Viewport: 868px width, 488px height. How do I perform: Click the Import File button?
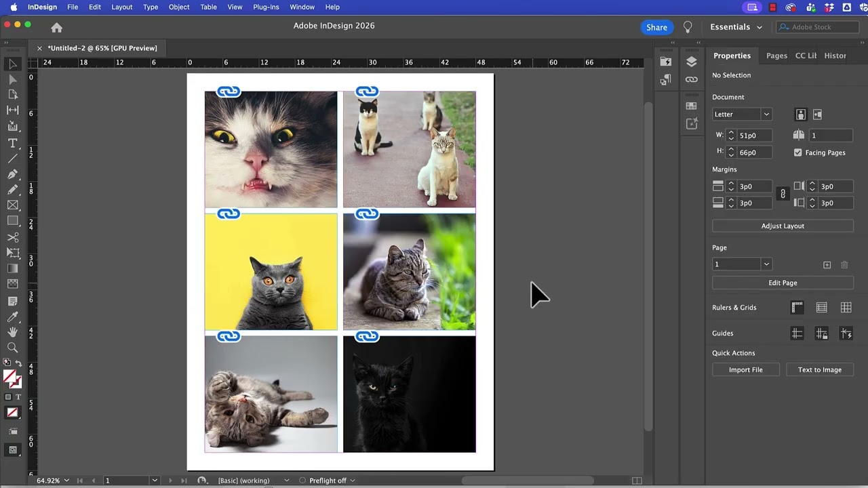tap(746, 370)
